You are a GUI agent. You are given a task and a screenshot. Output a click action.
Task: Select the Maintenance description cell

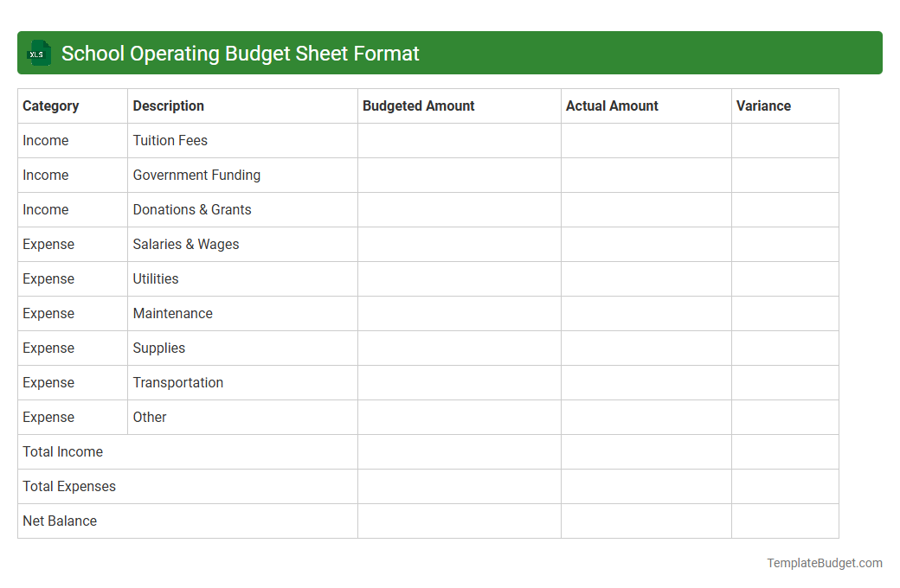173,313
